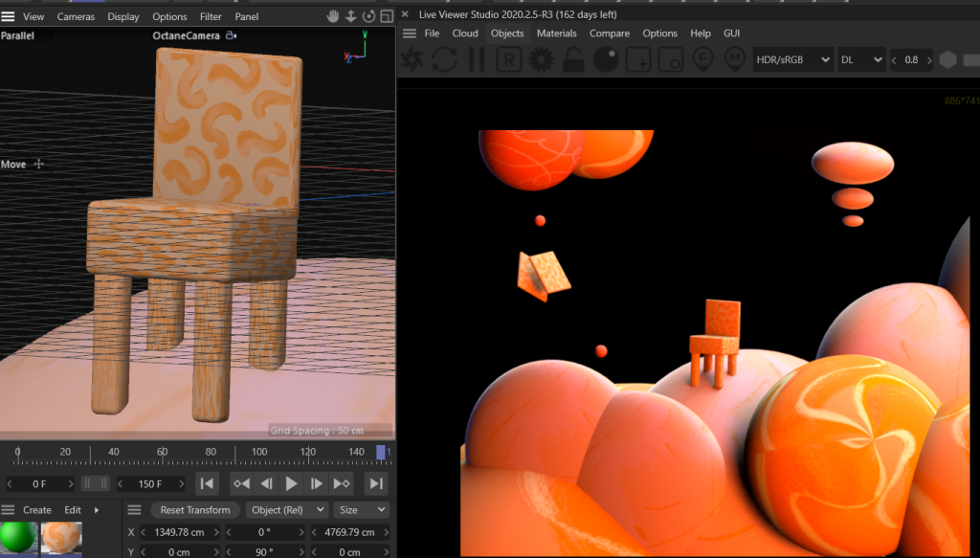Screen dimensions: 980x558
Task: Jump to previous keyframe
Action: (x=241, y=483)
